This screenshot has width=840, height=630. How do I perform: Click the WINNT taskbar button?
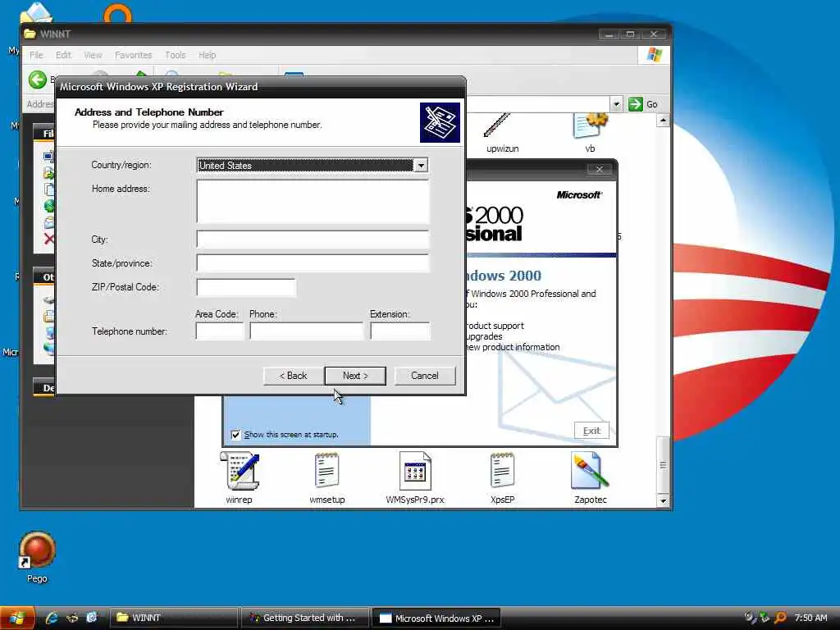pos(174,618)
